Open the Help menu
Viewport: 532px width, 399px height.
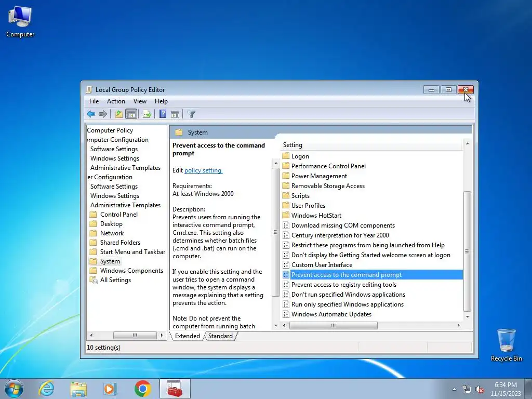click(161, 101)
